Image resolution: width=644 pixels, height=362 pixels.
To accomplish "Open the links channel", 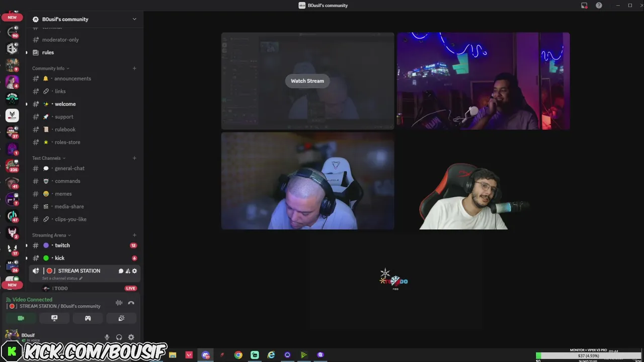I will (x=85, y=91).
